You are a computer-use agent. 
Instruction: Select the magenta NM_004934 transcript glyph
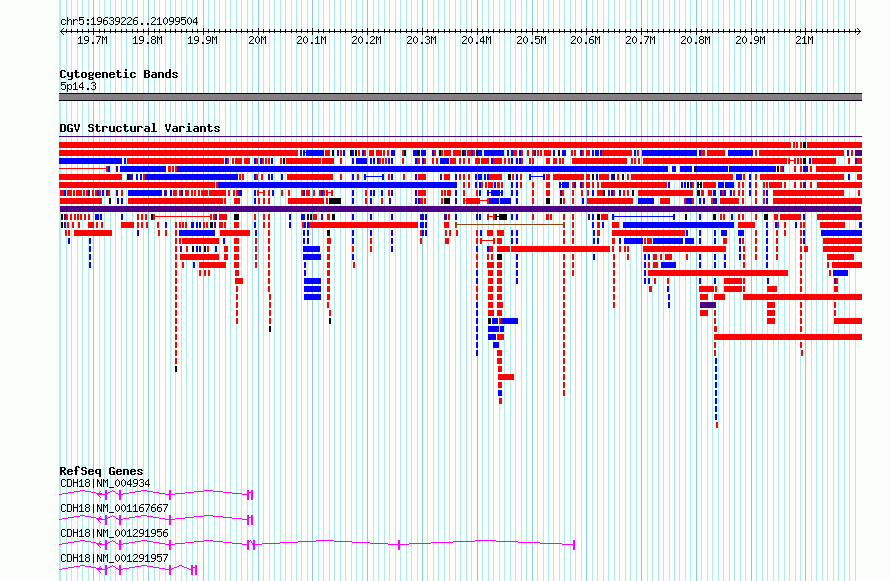click(156, 495)
